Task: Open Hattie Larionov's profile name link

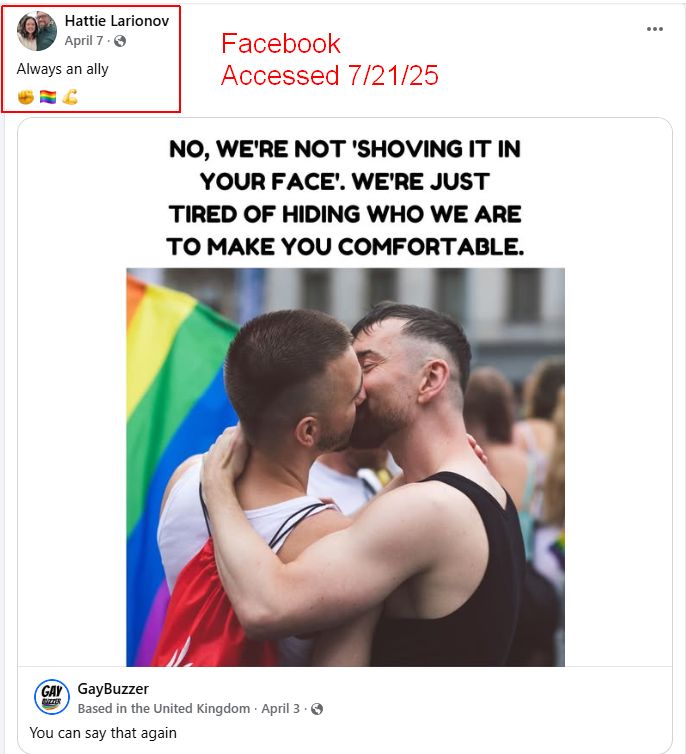Action: pos(117,21)
